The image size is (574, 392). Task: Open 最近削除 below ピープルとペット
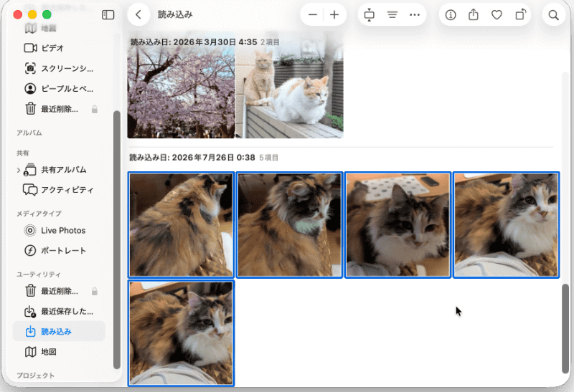(x=60, y=109)
